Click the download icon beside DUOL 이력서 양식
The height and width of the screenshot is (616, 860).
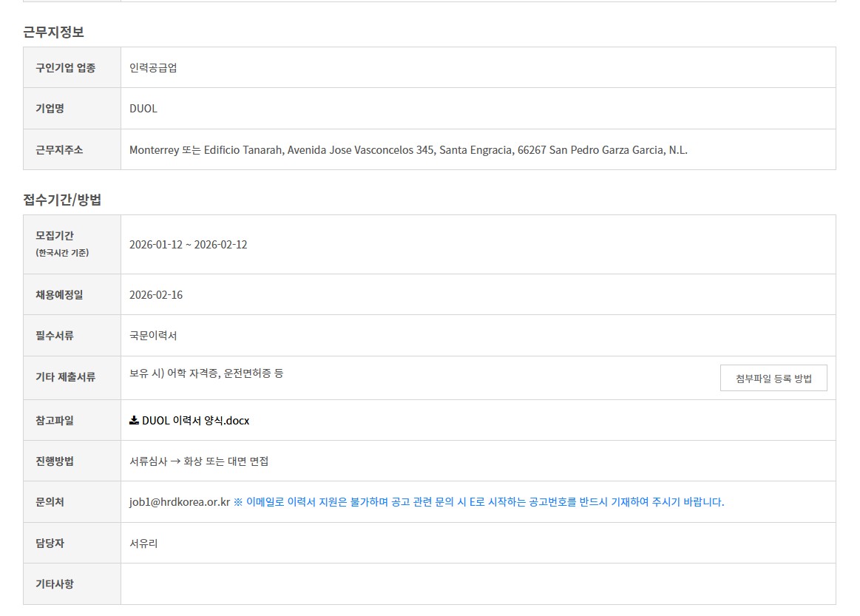click(x=134, y=420)
